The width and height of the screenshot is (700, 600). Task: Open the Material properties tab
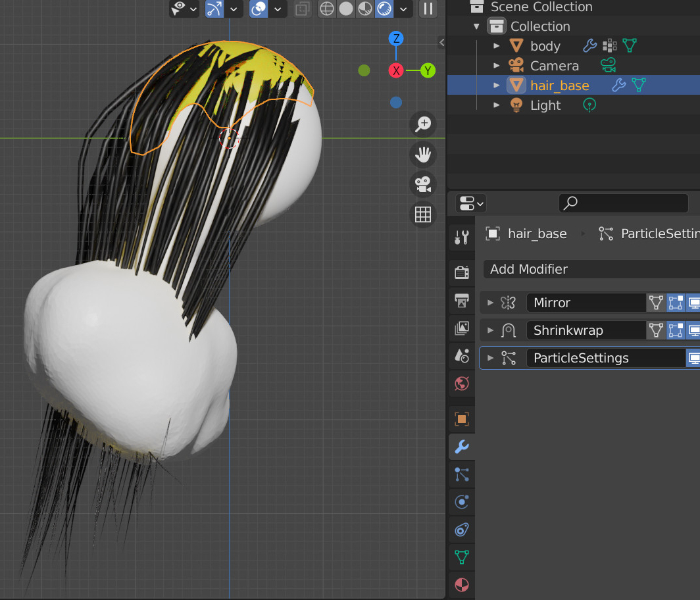click(462, 585)
